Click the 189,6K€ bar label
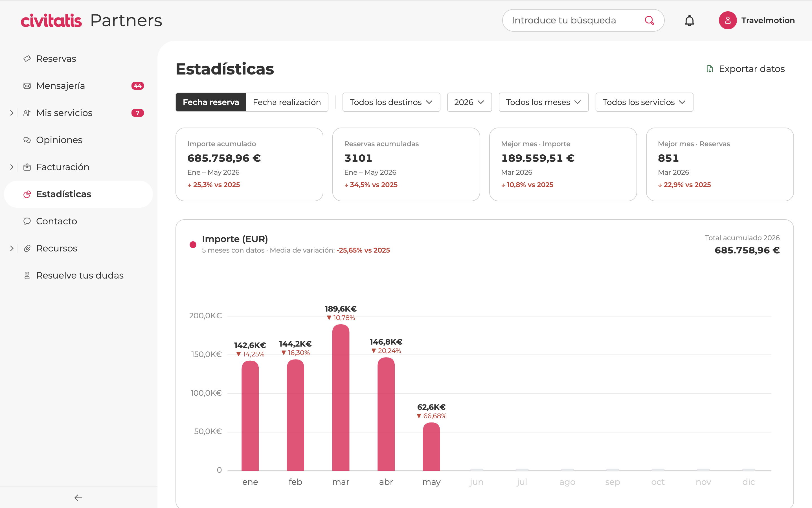Screen dimensions: 812x508 point(341,309)
